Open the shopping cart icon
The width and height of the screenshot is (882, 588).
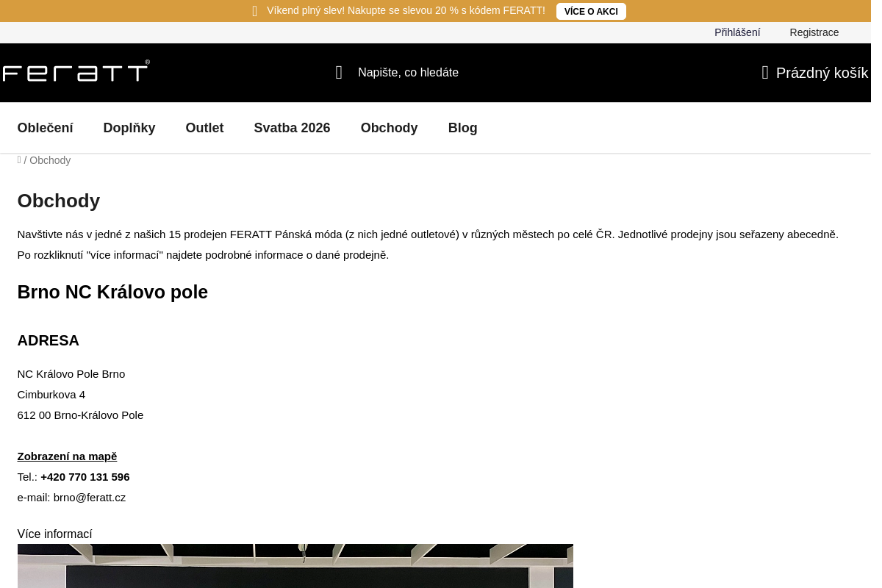[x=765, y=72]
